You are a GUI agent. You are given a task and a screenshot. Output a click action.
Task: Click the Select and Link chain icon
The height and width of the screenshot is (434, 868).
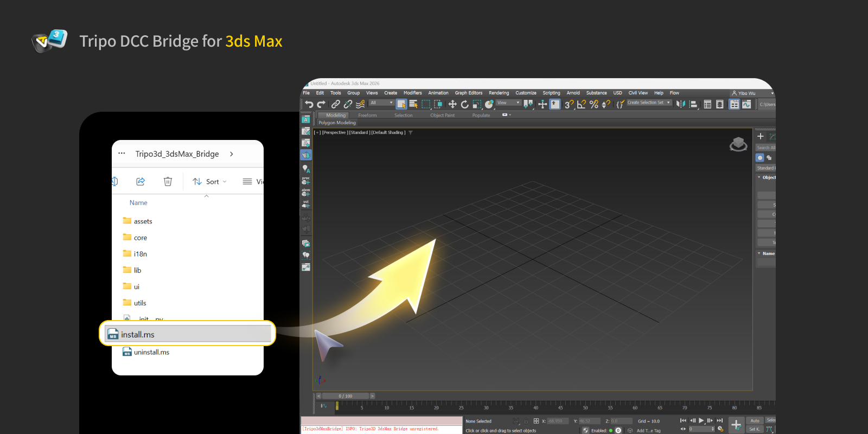(x=336, y=104)
